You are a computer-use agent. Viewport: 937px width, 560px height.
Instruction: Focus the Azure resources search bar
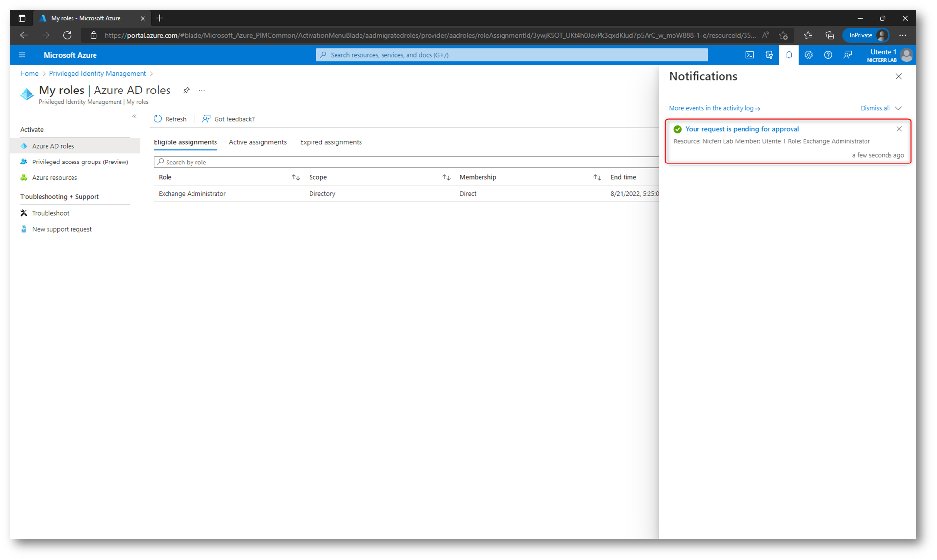(512, 55)
